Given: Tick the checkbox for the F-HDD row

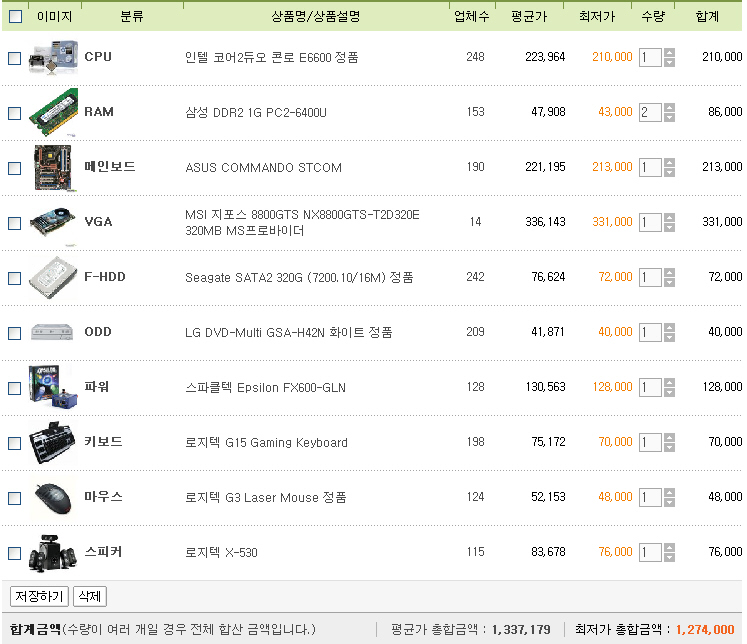Looking at the screenshot, I should 15,278.
